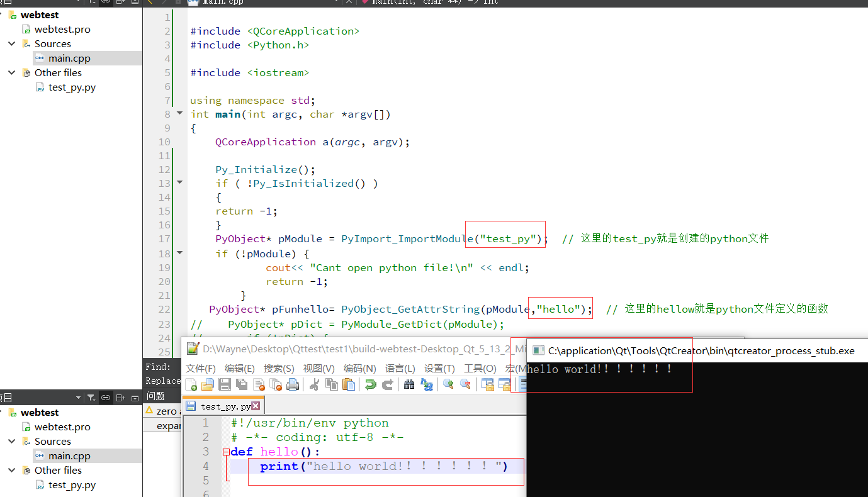Click Notepad++ Copy toolbar icon

coord(332,384)
